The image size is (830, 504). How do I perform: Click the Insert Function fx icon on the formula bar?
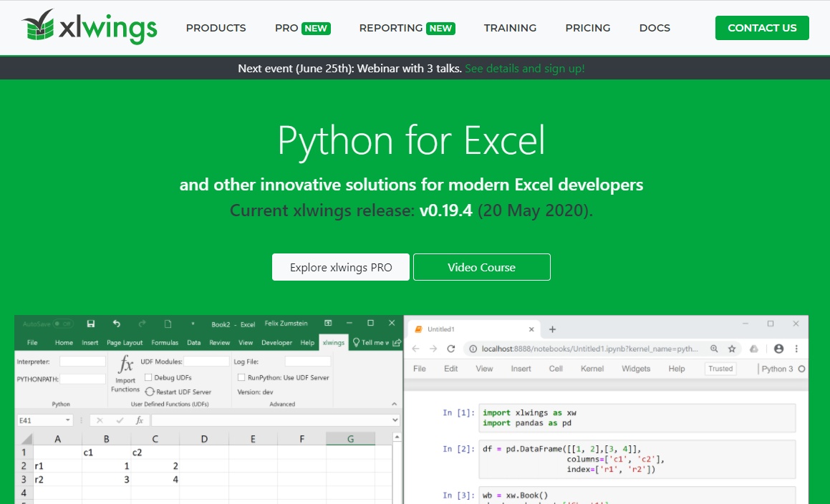pos(138,420)
